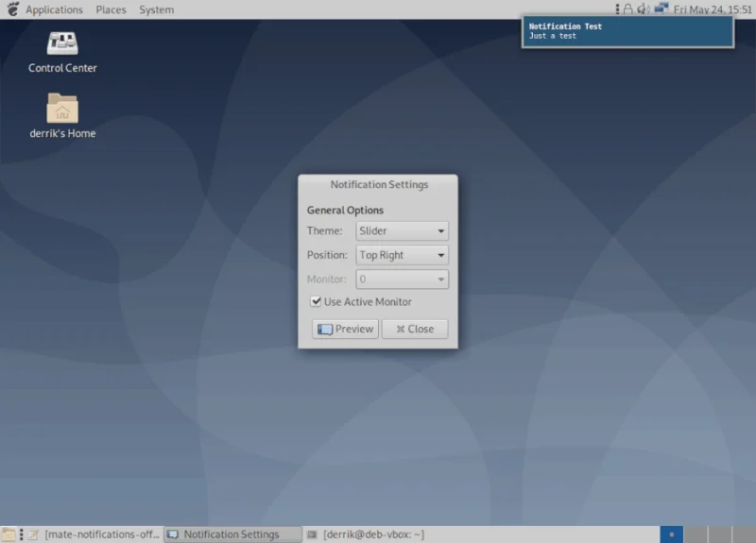Click the panel grip dots beside the system tray
Image resolution: width=756 pixels, height=543 pixels.
tap(617, 8)
